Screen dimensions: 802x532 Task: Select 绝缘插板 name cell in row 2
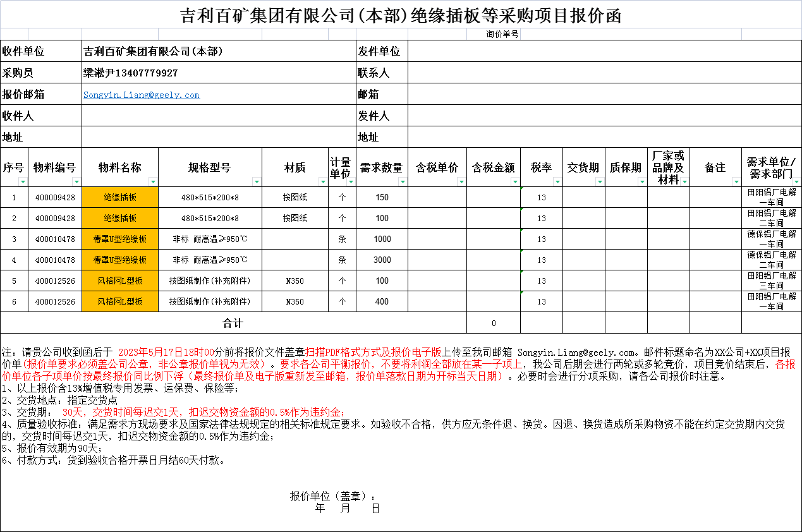point(120,218)
